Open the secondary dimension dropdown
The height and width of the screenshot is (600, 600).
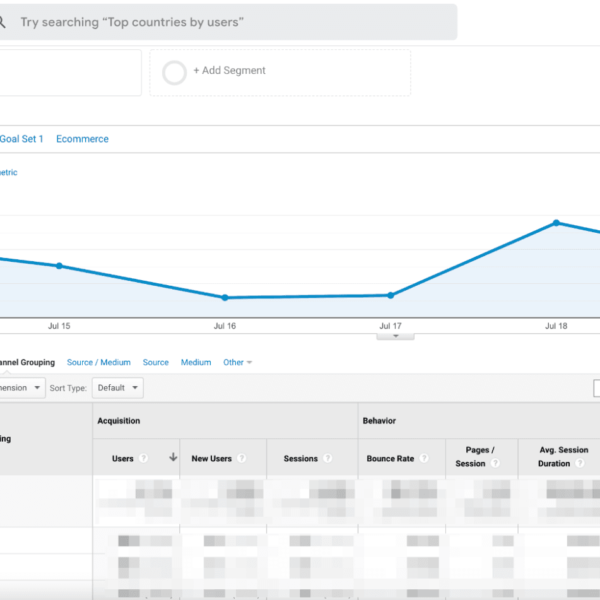point(22,388)
